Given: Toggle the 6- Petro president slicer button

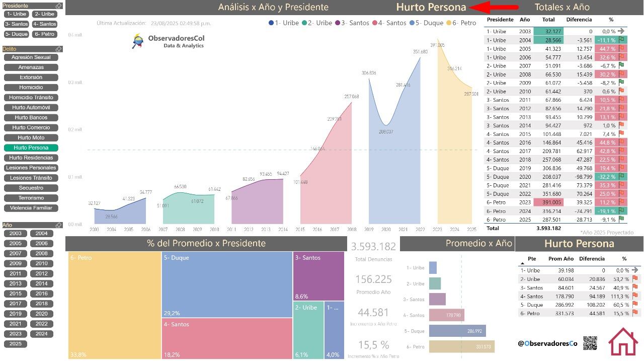Looking at the screenshot, I should pos(44,34).
